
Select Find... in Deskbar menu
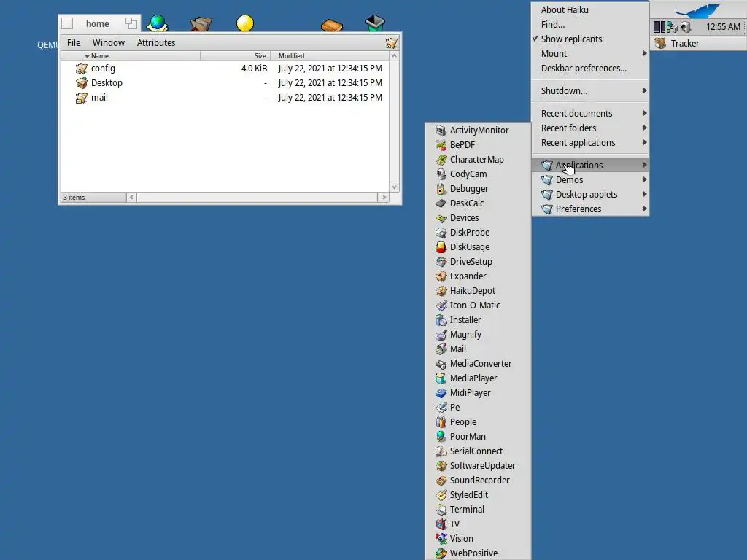coord(589,24)
